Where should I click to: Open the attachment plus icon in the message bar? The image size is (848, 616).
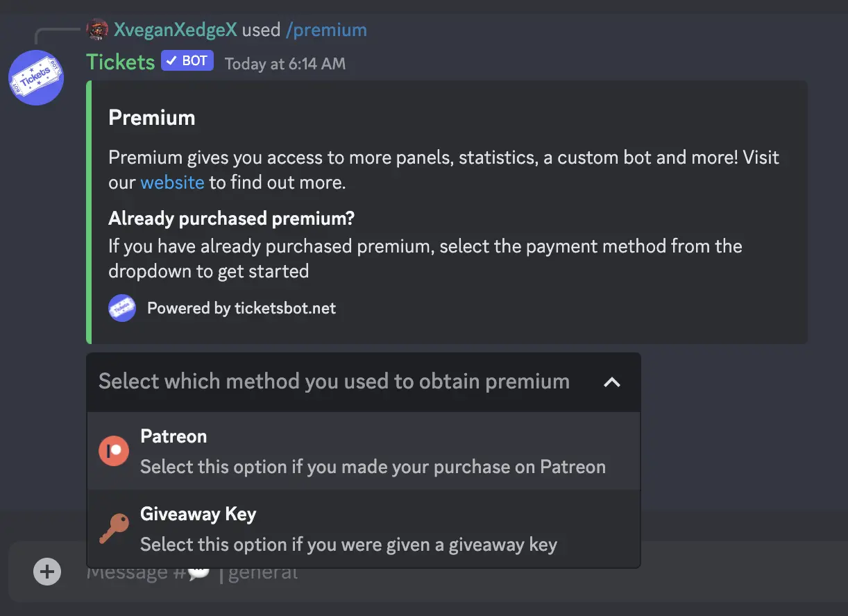pos(46,572)
